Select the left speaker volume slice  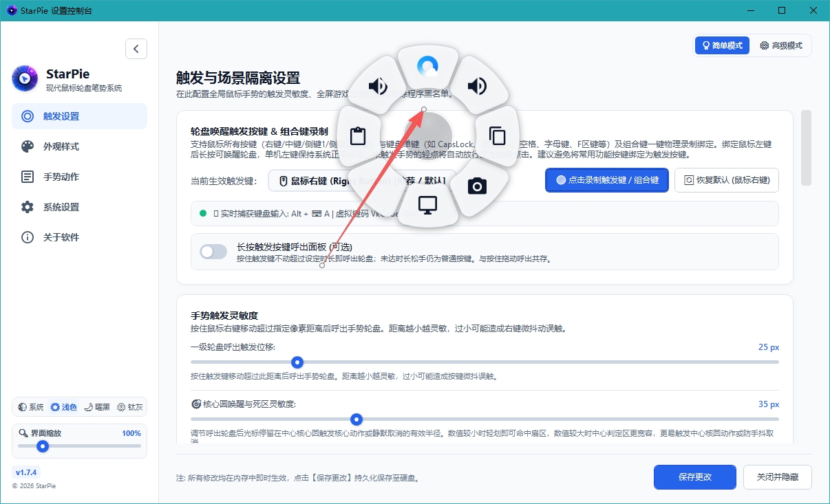pyautogui.click(x=378, y=86)
